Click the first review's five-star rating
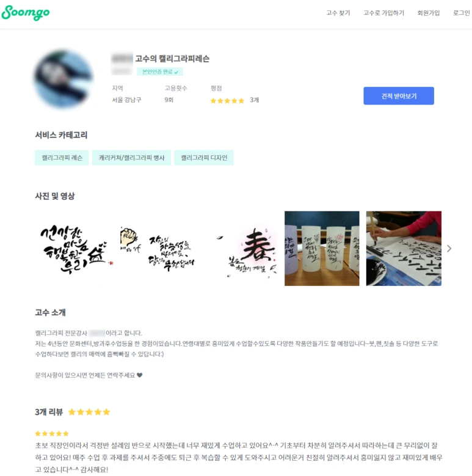The height and width of the screenshot is (476, 472). click(x=52, y=433)
